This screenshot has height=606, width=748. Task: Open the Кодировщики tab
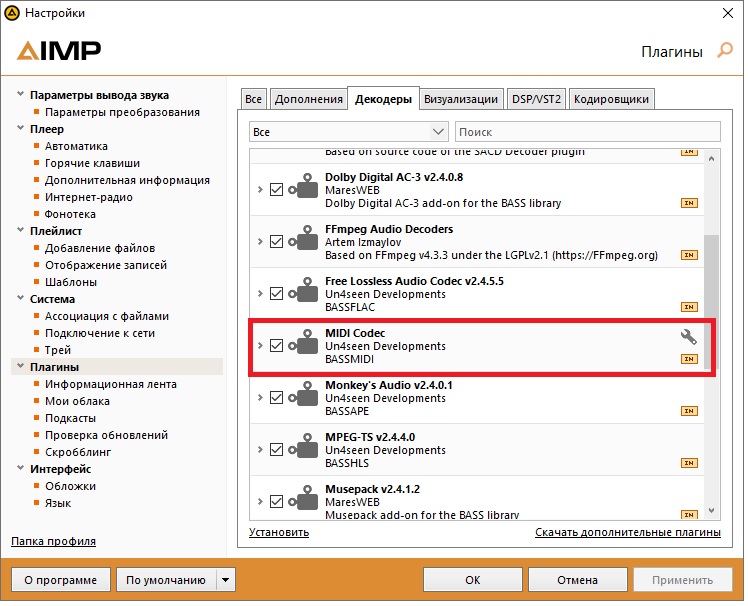coord(613,98)
